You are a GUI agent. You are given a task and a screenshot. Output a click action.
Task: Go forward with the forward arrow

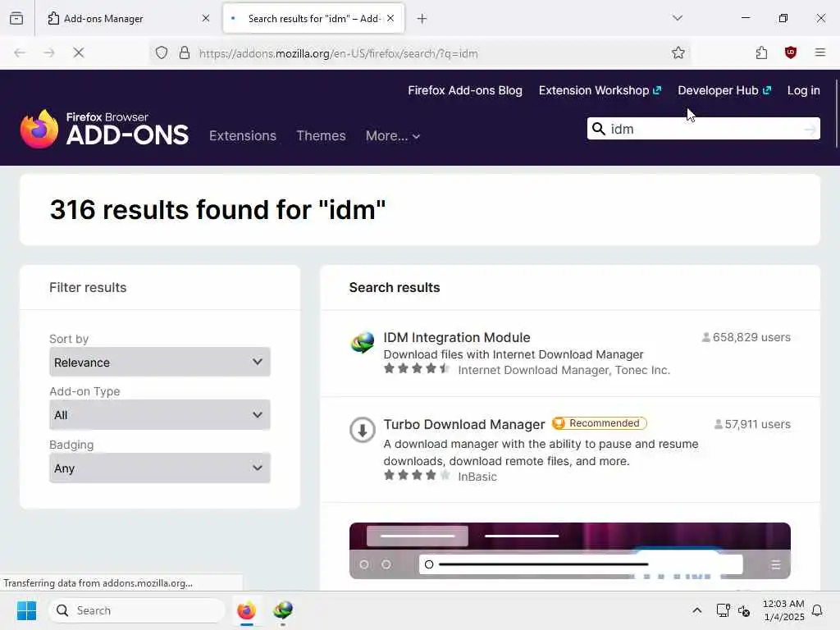coord(49,52)
